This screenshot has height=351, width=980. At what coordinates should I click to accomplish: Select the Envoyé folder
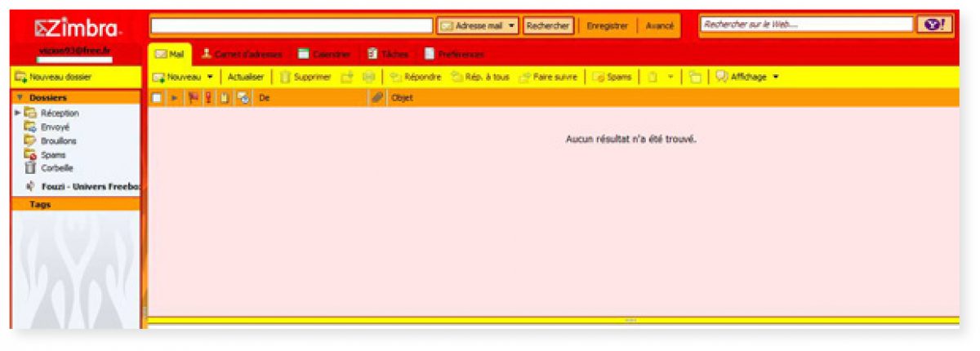pyautogui.click(x=55, y=127)
